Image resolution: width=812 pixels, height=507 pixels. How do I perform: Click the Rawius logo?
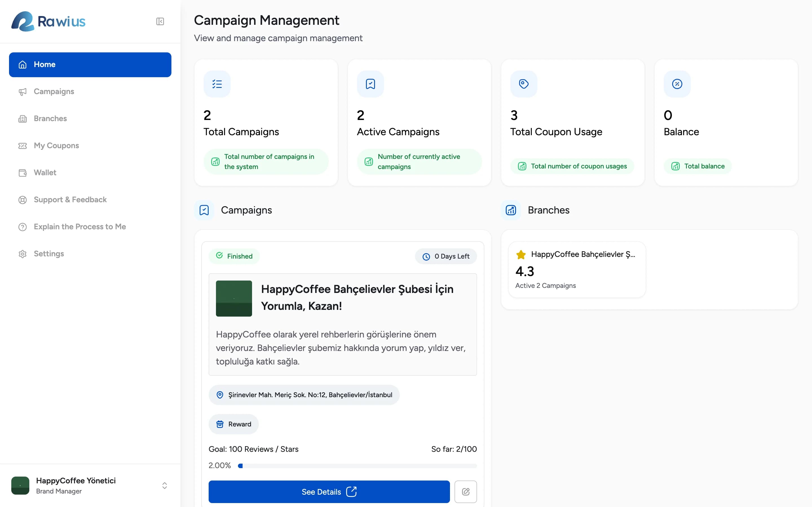[x=48, y=21]
